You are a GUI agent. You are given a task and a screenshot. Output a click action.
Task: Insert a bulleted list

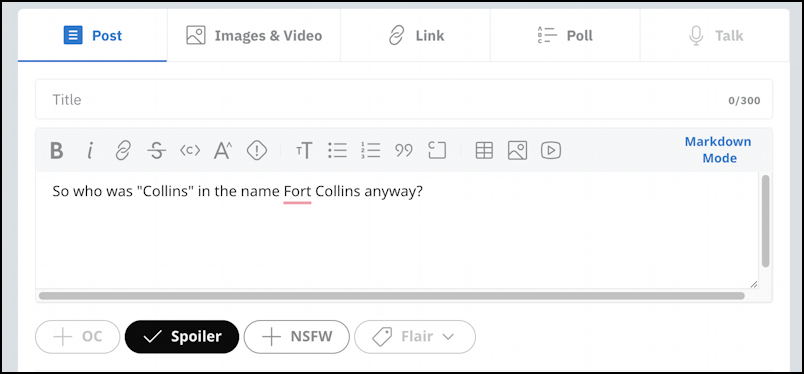click(x=337, y=150)
